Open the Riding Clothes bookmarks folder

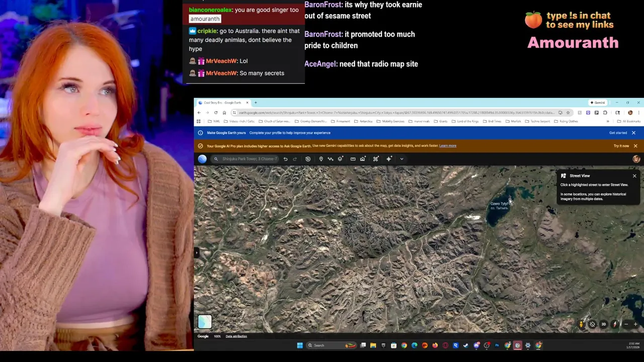[567, 121]
